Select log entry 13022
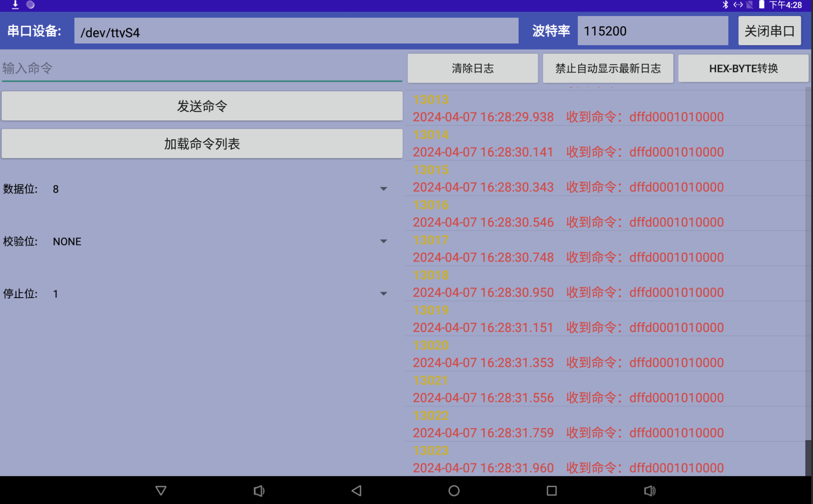Viewport: 813px width, 504px height. [431, 416]
